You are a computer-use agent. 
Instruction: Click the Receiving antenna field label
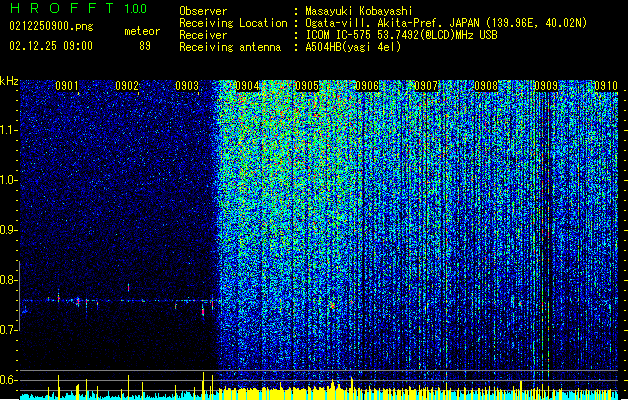pyautogui.click(x=230, y=47)
